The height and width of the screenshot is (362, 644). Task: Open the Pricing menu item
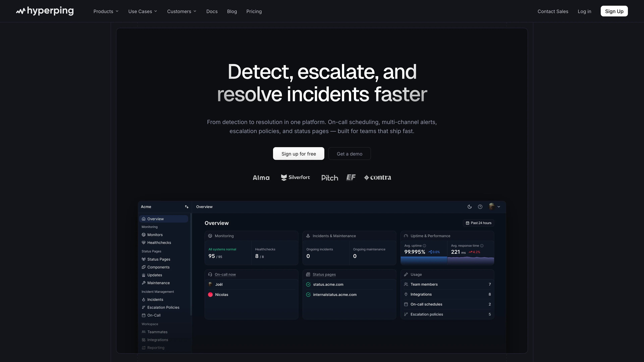[x=254, y=11]
